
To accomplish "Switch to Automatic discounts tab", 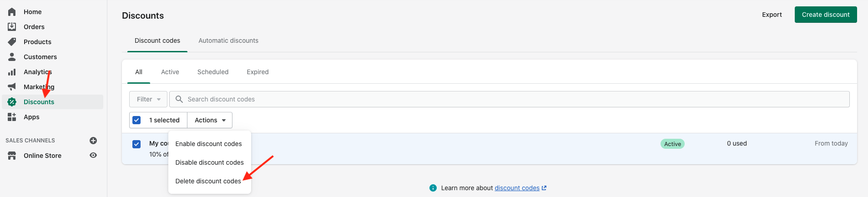I will pyautogui.click(x=228, y=40).
